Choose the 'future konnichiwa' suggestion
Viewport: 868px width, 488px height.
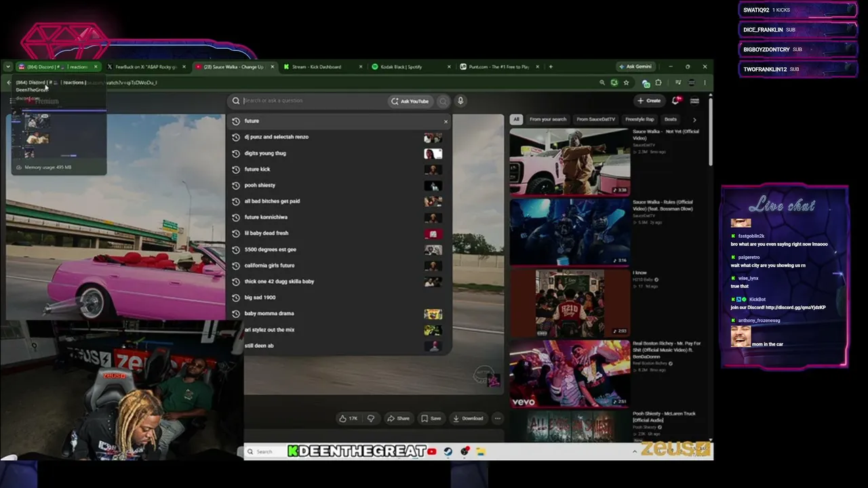point(339,218)
